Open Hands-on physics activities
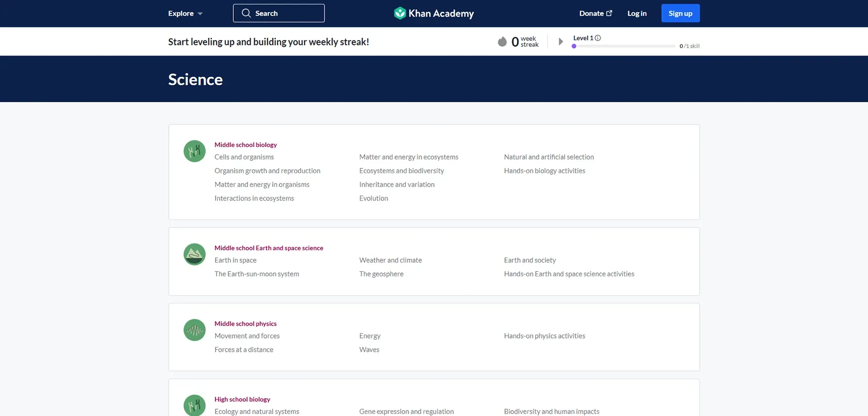 pos(544,336)
